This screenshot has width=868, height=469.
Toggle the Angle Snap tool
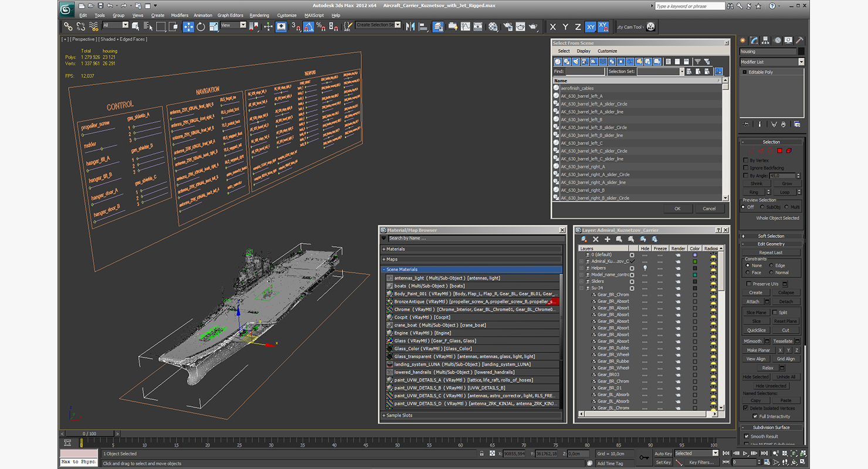(308, 26)
